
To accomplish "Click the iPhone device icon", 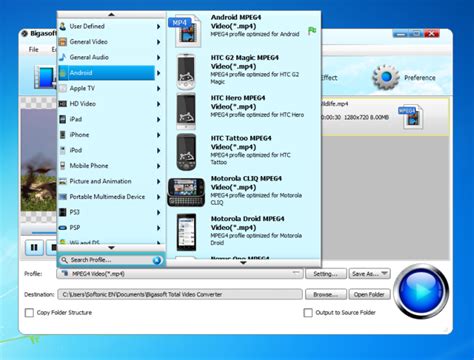I will click(62, 135).
